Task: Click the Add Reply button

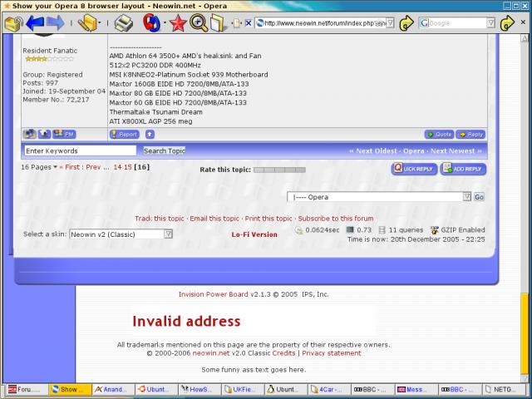Action: [463, 169]
